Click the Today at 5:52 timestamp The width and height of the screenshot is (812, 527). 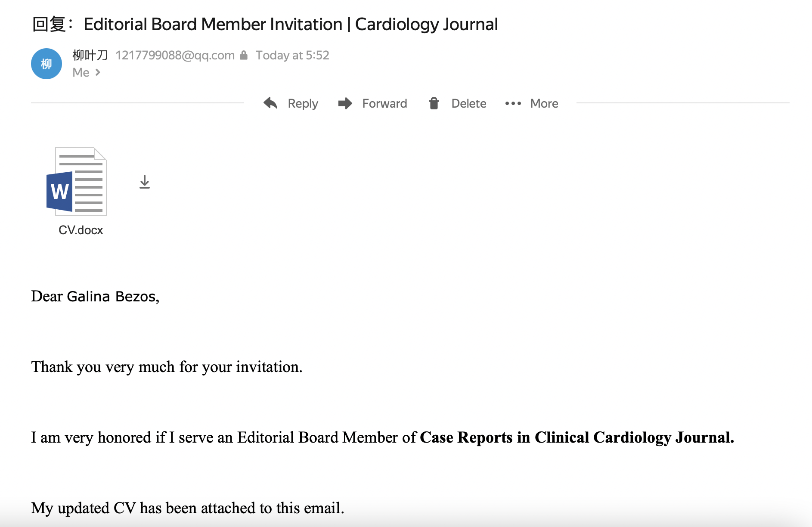tap(292, 55)
